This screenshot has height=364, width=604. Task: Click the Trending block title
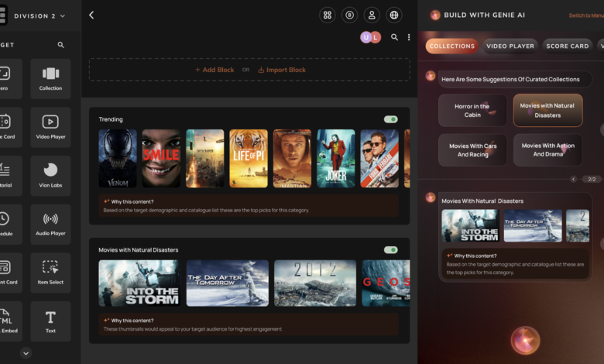tap(111, 119)
